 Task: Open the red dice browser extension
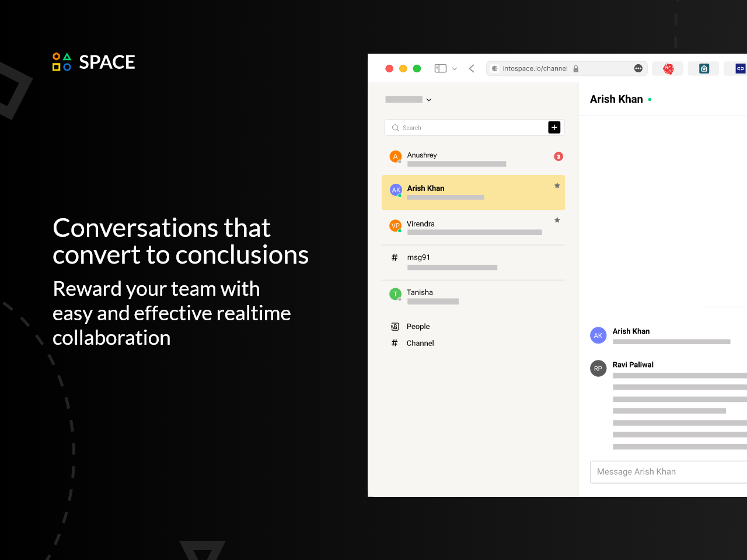tap(667, 68)
